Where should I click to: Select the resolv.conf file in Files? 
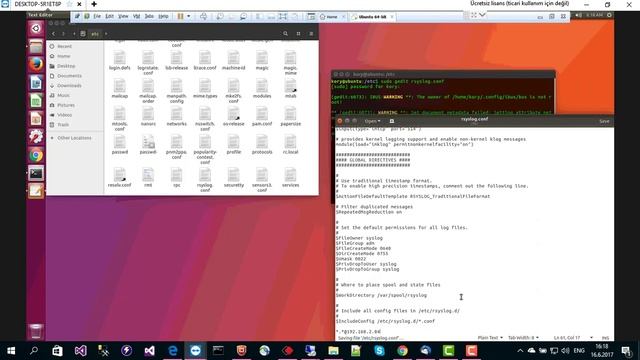pyautogui.click(x=120, y=177)
